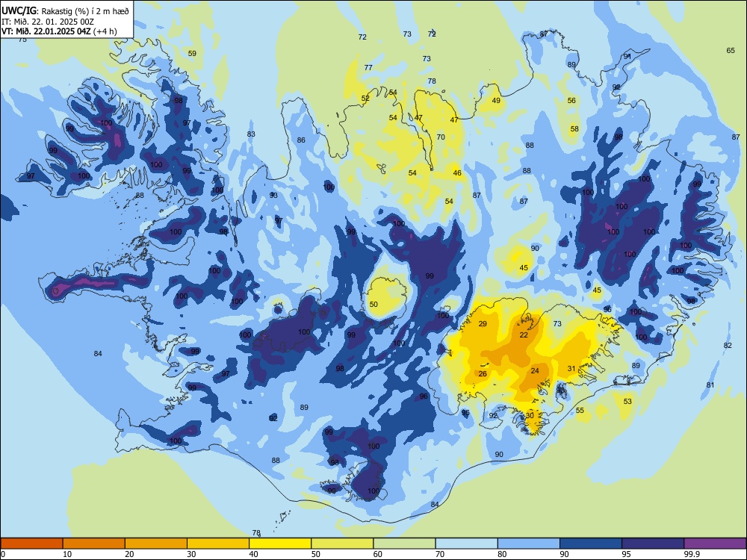Click the '86' humidity value on the map
Viewport: 747px width, 560px height.
(x=301, y=140)
